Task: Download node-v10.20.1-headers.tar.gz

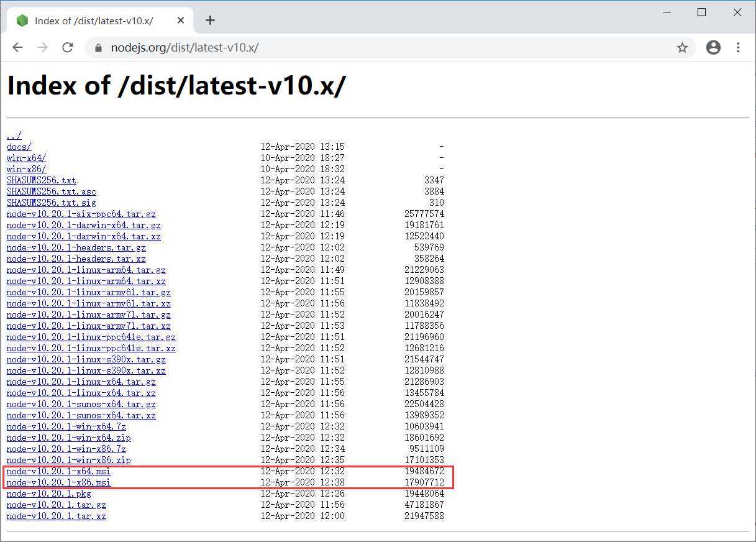Action: point(76,247)
